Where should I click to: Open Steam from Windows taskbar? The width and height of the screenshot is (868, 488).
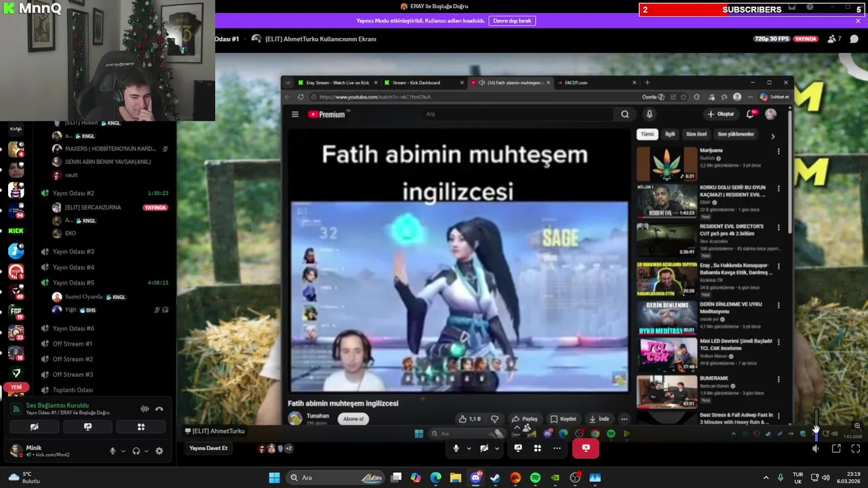pyautogui.click(x=495, y=478)
